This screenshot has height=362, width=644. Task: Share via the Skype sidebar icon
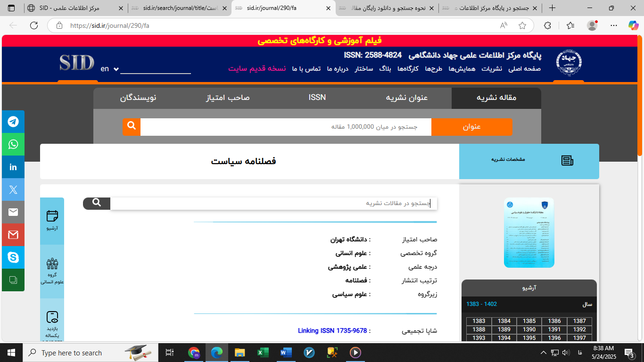(13, 257)
